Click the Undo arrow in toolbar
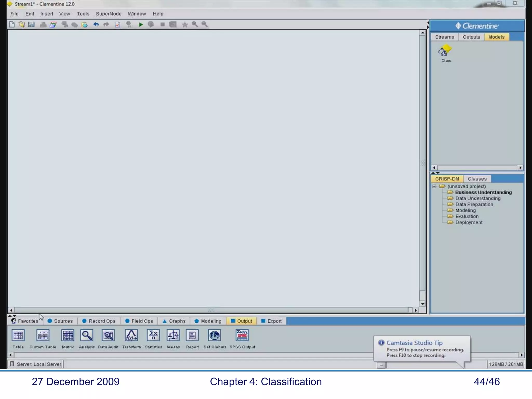The height and width of the screenshot is (399, 532). coord(96,24)
